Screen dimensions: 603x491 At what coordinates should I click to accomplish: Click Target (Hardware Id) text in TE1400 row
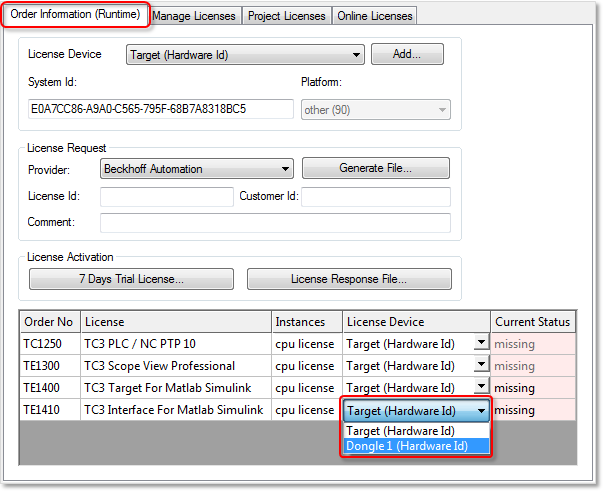click(400, 388)
